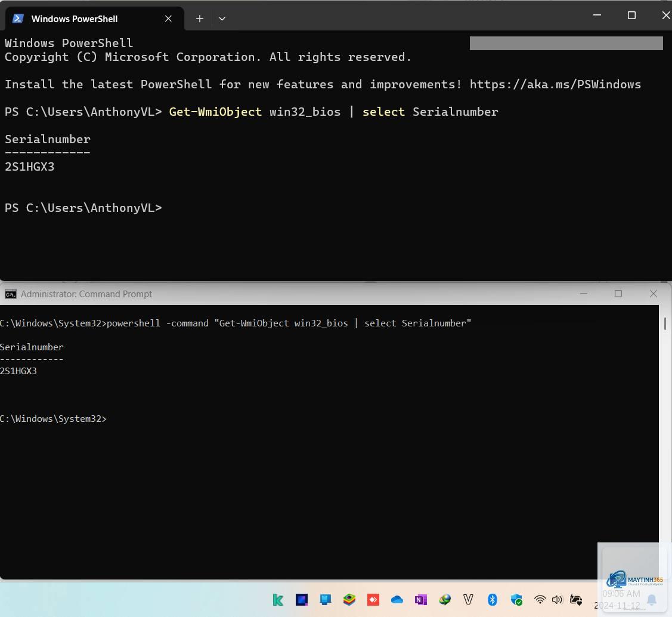Image resolution: width=672 pixels, height=617 pixels.
Task: Open the Windows Security shield tray icon
Action: [516, 600]
